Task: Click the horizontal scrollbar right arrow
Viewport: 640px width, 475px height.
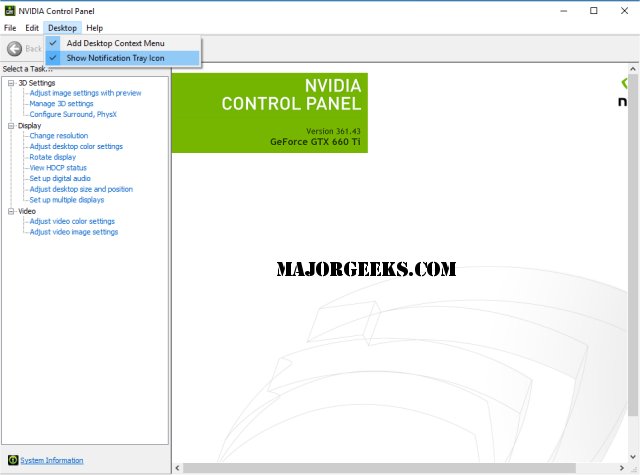Action: (x=622, y=468)
